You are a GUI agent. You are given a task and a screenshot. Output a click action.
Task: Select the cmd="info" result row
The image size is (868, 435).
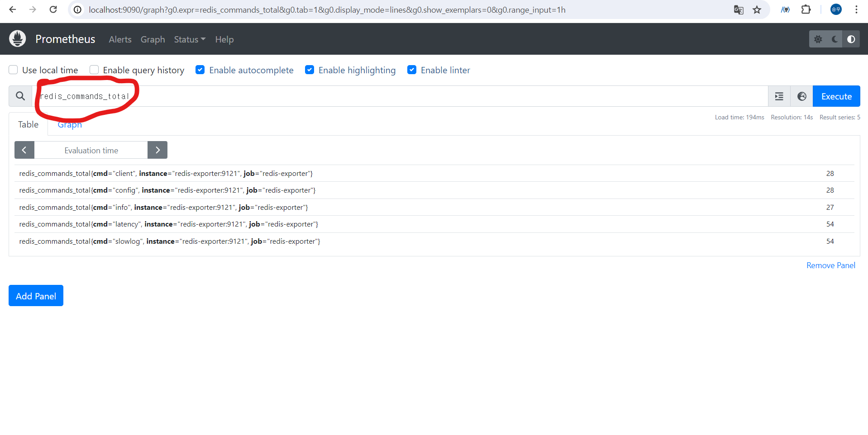pyautogui.click(x=434, y=207)
